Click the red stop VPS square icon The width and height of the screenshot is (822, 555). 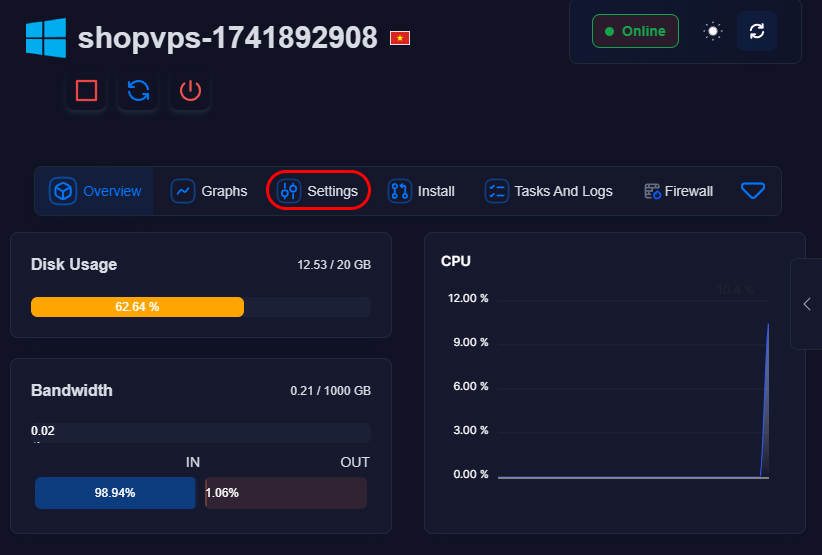coord(86,91)
